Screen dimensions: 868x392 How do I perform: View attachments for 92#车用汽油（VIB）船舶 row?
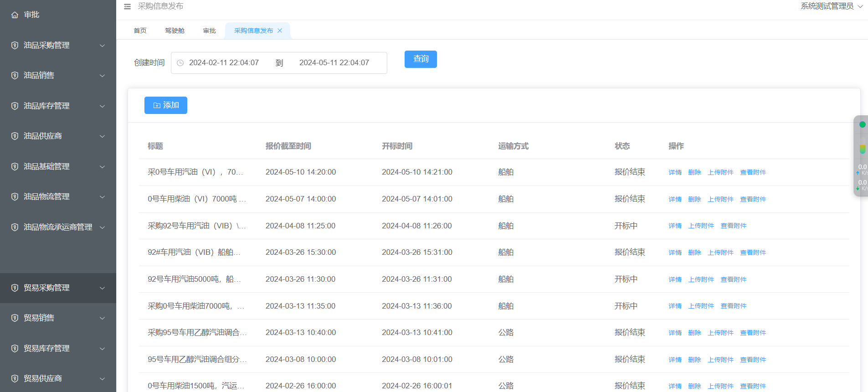click(753, 253)
